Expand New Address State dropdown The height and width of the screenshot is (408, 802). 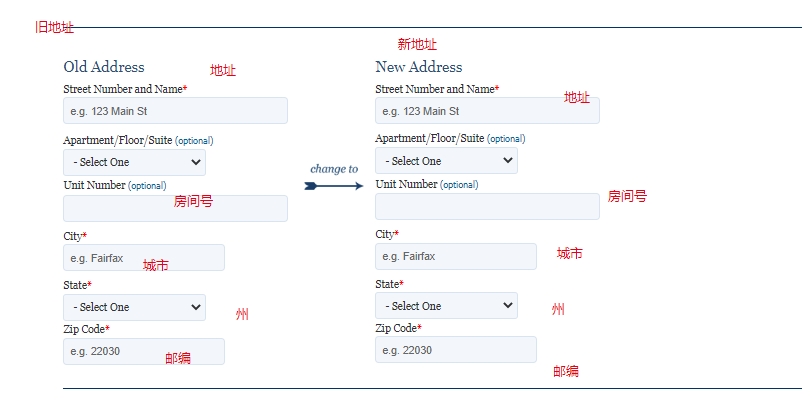447,306
